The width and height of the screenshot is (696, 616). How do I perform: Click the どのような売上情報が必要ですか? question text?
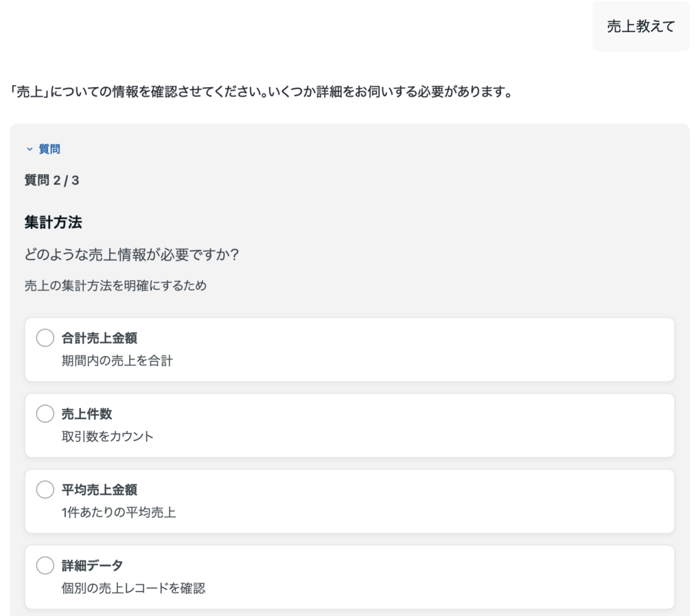point(131,254)
